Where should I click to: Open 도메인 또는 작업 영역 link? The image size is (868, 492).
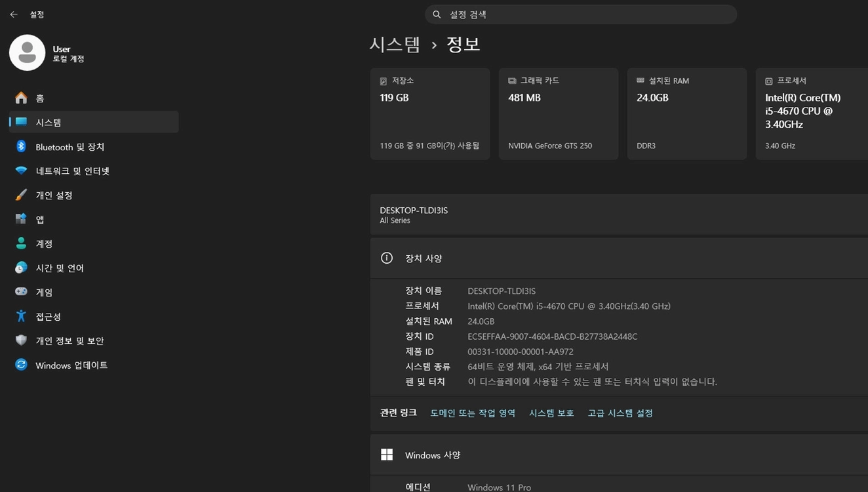coord(473,413)
